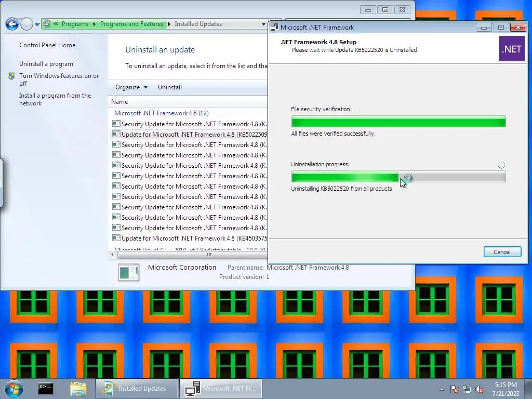
Task: Minimize the Microsoft .NET Framework window
Action: point(484,28)
